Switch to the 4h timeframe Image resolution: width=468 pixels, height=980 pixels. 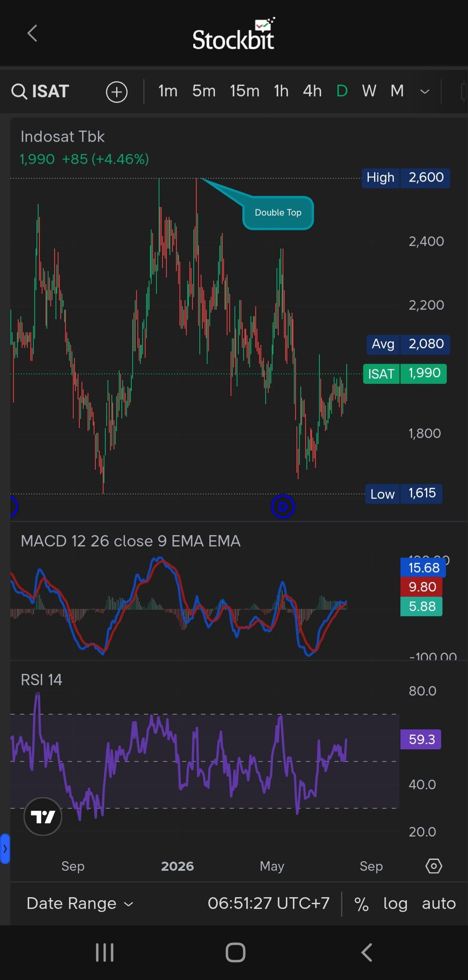[x=312, y=91]
